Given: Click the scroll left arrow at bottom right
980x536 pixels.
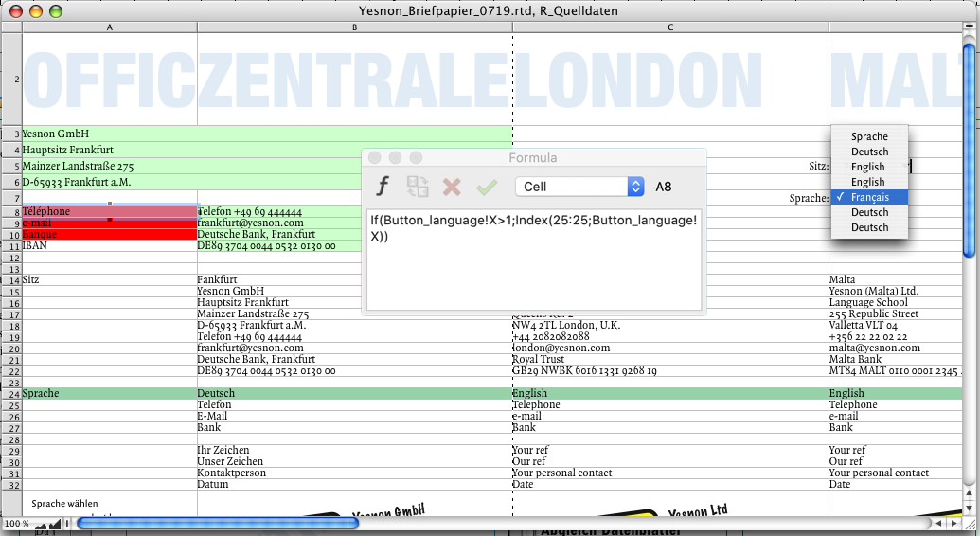Looking at the screenshot, I should pyautogui.click(x=938, y=523).
